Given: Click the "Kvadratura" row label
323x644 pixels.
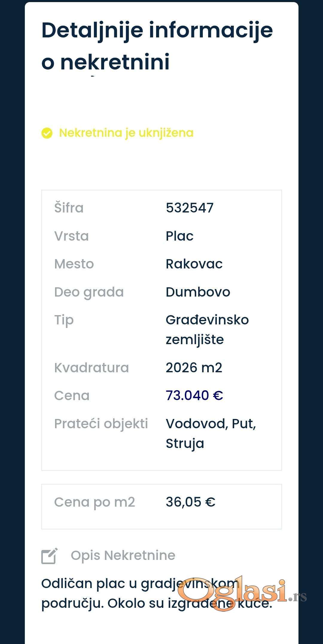Looking at the screenshot, I should 92,367.
